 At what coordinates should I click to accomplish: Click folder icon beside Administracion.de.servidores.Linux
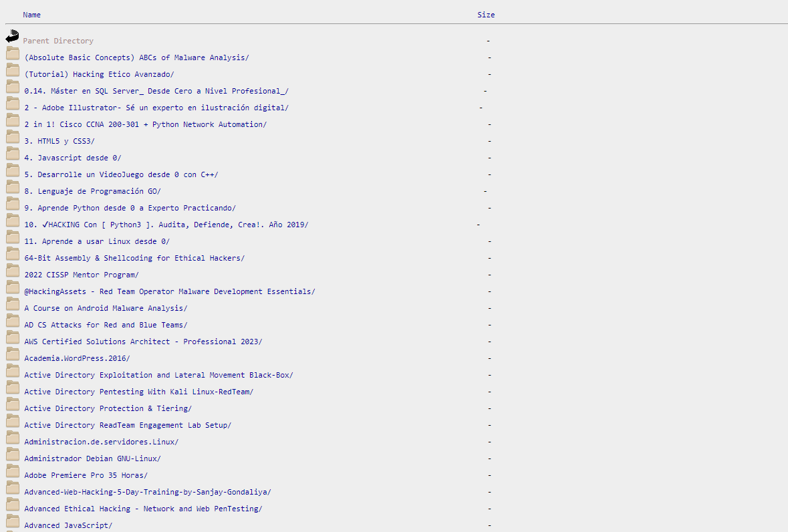[x=13, y=438]
